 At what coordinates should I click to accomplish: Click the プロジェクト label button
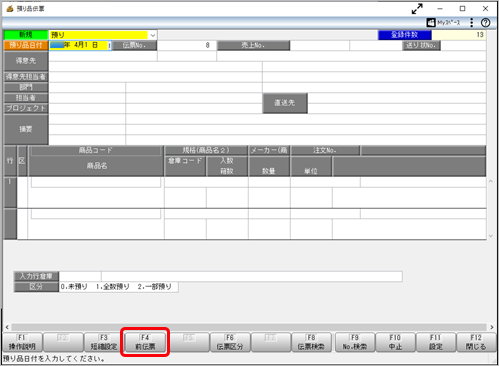coord(26,108)
